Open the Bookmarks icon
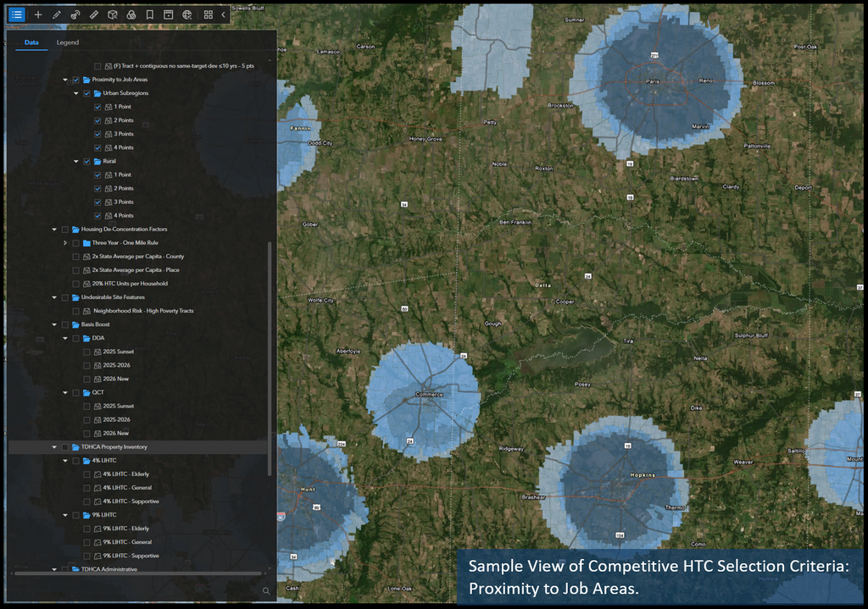 point(150,14)
